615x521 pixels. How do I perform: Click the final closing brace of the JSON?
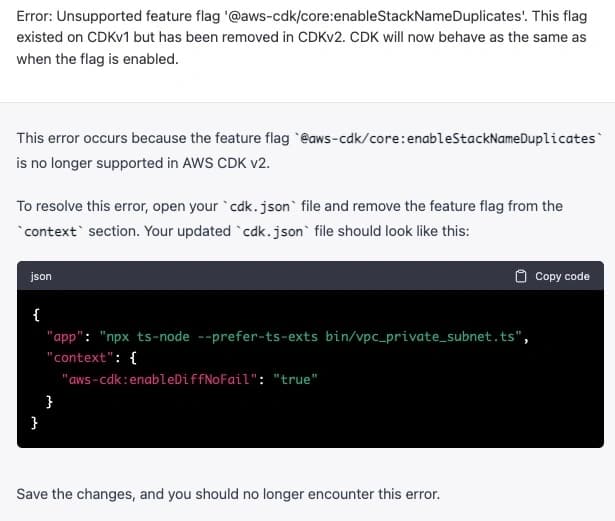coord(37,423)
